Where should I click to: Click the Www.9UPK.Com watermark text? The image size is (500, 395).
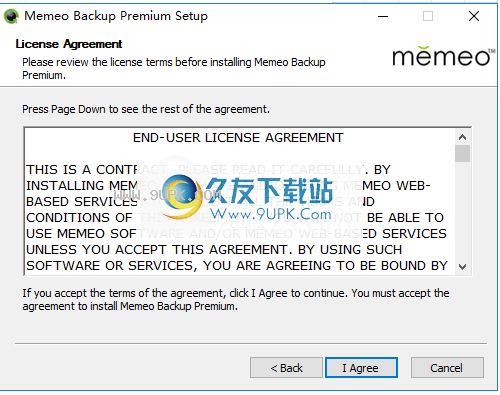click(x=271, y=214)
